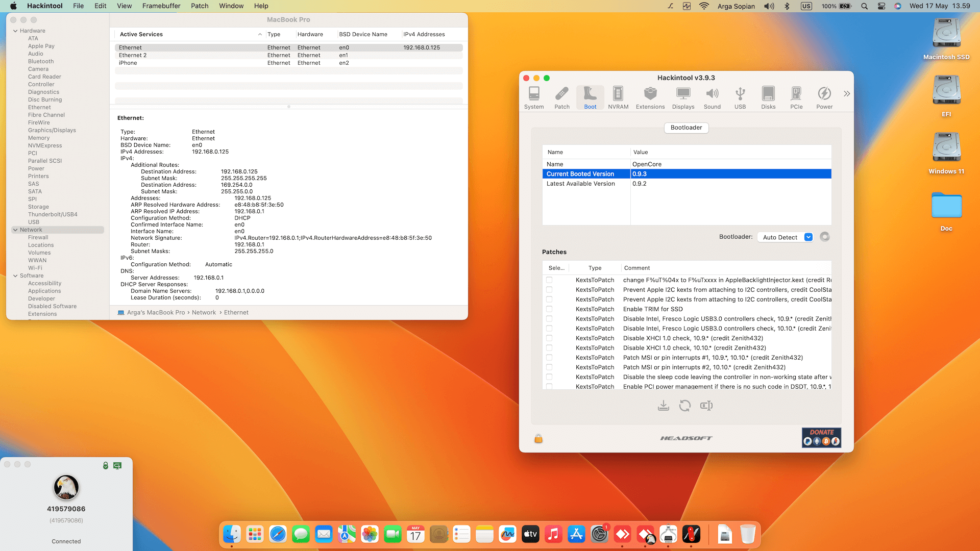The image size is (980, 551).
Task: Open the PCIe toolbar section
Action: [x=796, y=97]
